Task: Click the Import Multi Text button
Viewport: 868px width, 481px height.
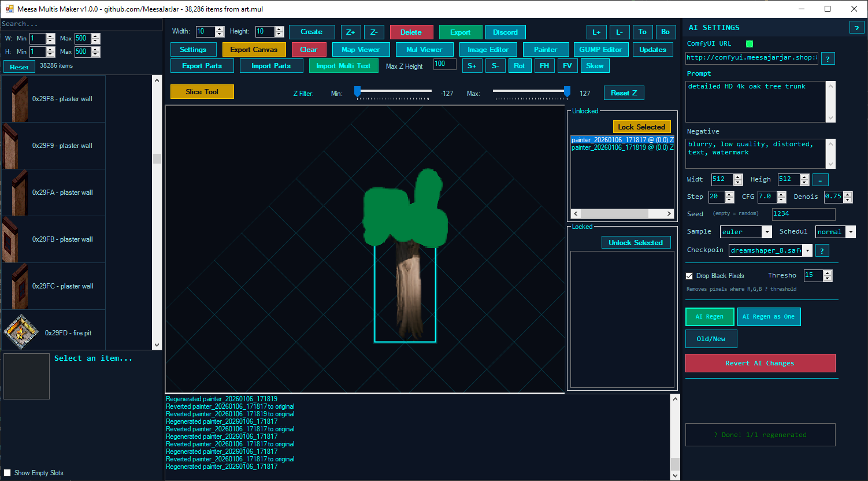Action: tap(344, 66)
